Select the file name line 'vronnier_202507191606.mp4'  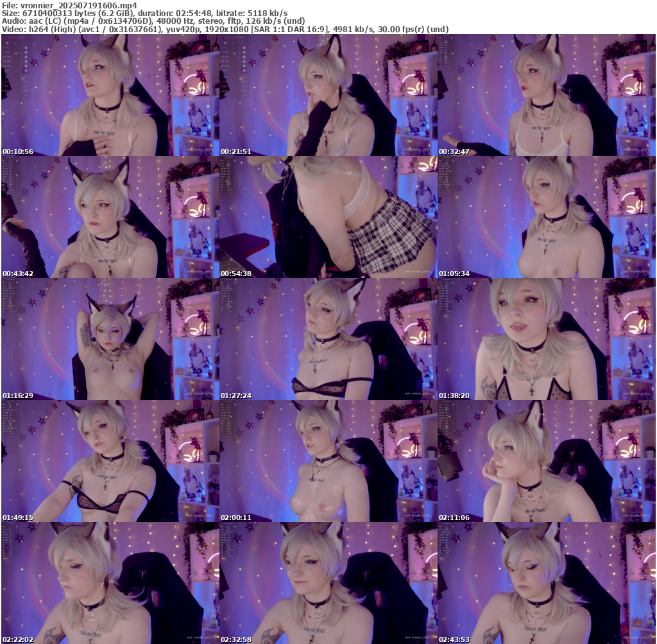pyautogui.click(x=69, y=5)
